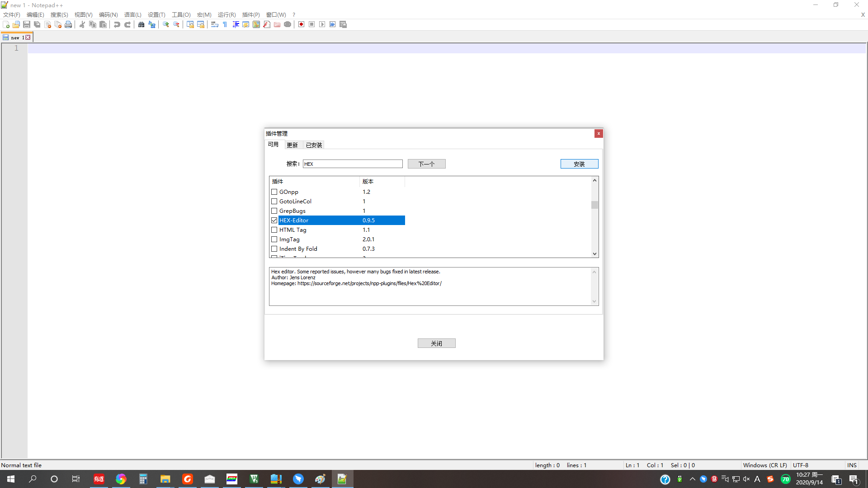Viewport: 868px width, 488px height.
Task: Zoom in using the magnifier toolbar icon
Action: pyautogui.click(x=165, y=24)
